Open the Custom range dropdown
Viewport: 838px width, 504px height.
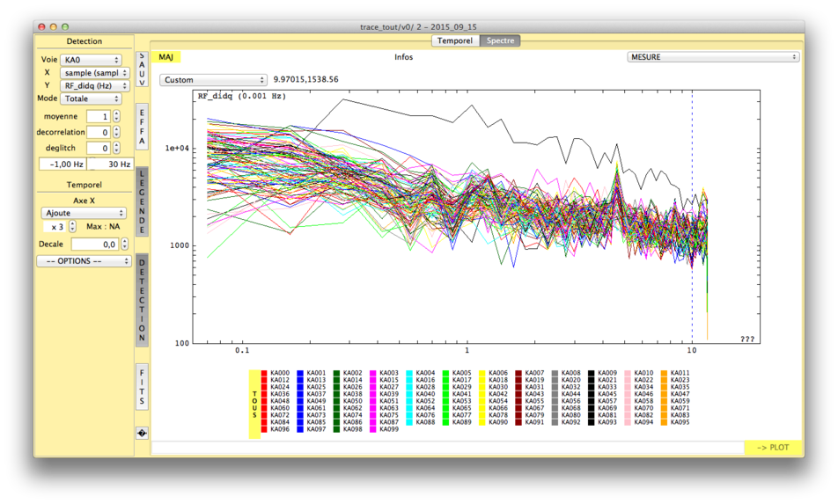[213, 80]
